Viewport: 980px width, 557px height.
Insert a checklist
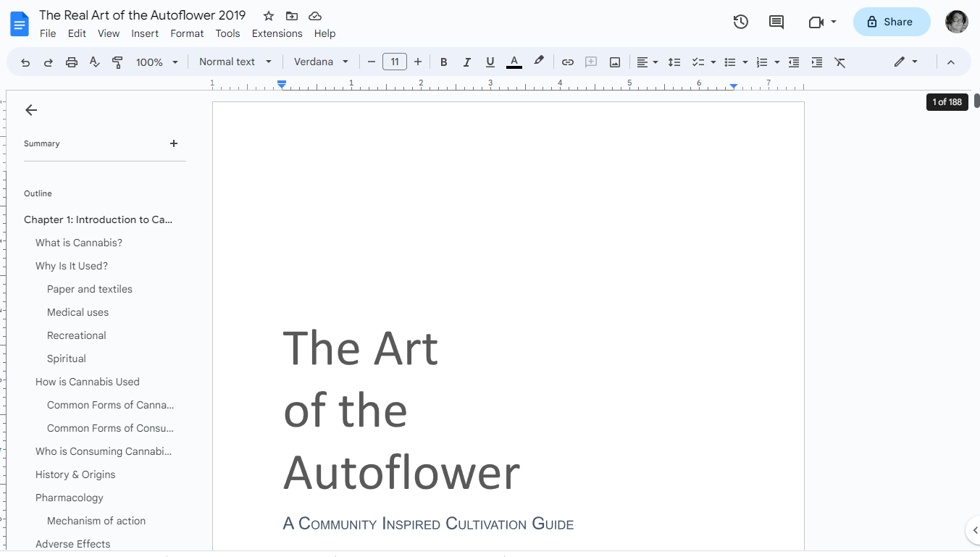(x=698, y=62)
